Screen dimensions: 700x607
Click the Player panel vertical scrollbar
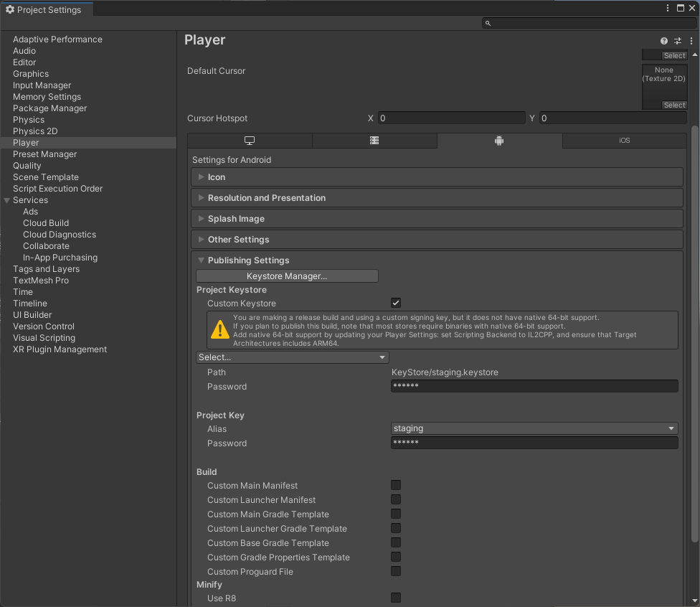click(x=695, y=333)
